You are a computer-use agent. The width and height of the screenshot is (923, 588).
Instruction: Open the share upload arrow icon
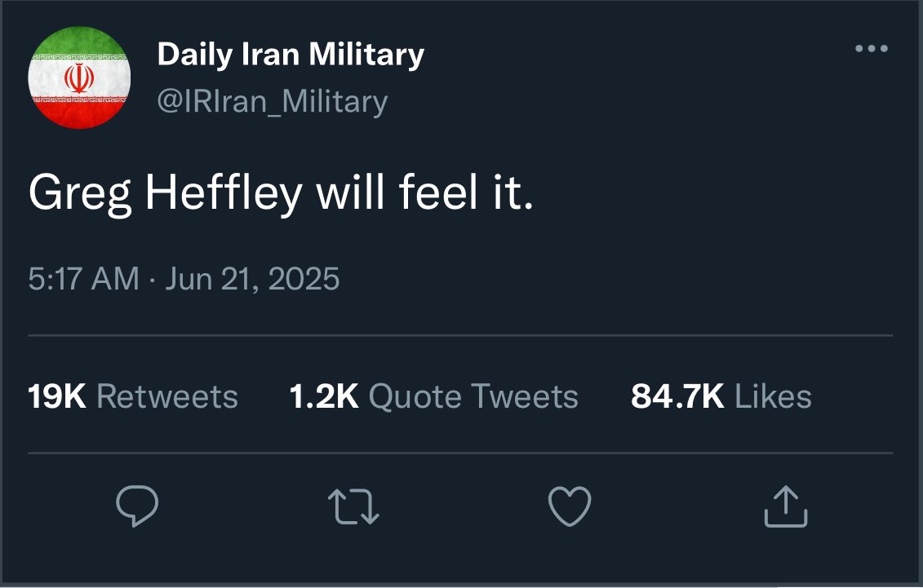(785, 506)
